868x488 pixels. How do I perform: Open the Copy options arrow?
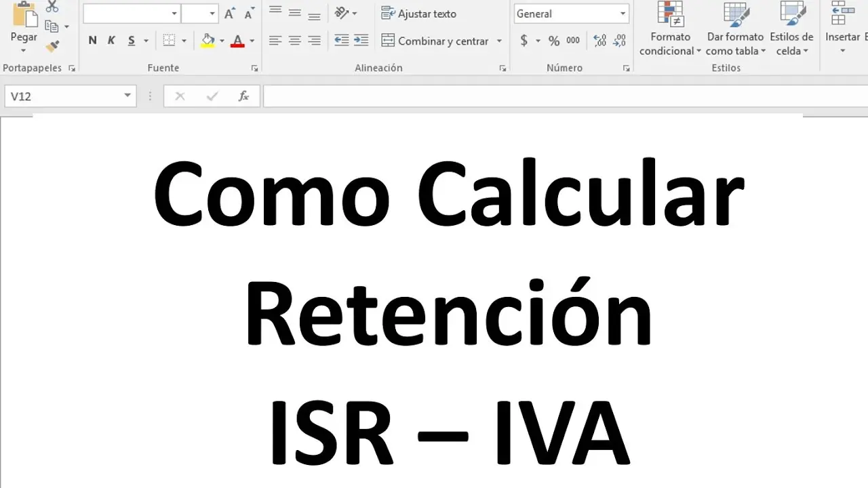tap(66, 27)
